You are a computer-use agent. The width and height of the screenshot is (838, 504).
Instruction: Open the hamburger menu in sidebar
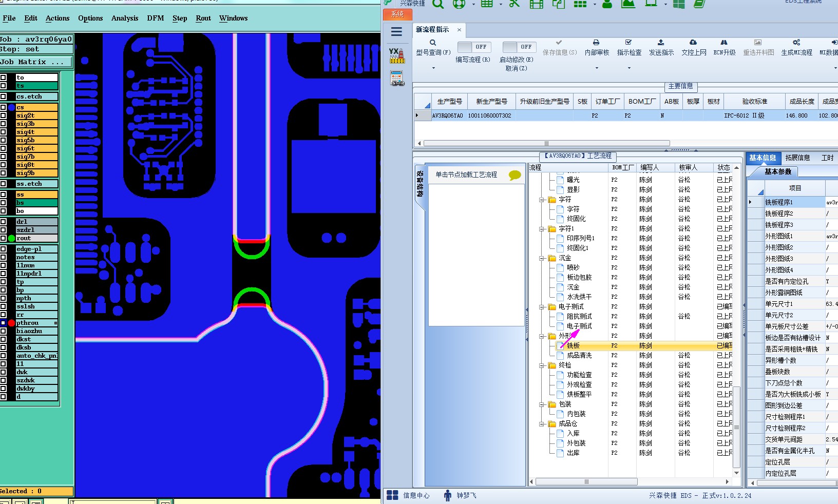(396, 32)
